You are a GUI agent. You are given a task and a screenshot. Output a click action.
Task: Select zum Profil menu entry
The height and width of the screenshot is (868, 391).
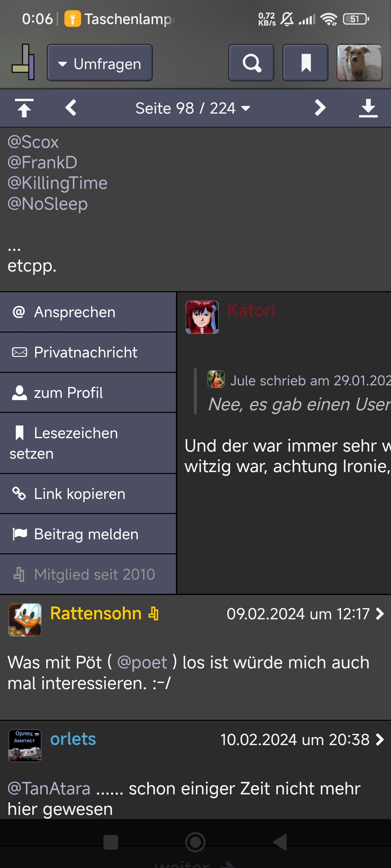coord(88,393)
